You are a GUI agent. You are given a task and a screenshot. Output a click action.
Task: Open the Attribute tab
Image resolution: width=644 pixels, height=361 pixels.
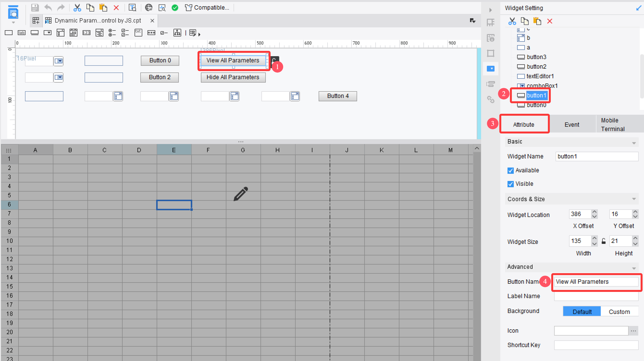(524, 125)
